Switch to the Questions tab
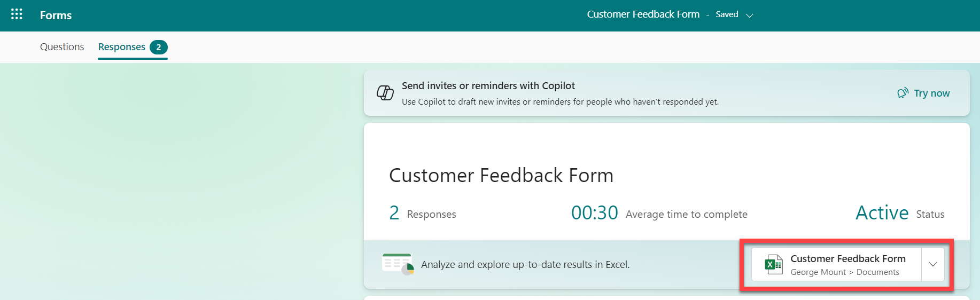 click(62, 47)
